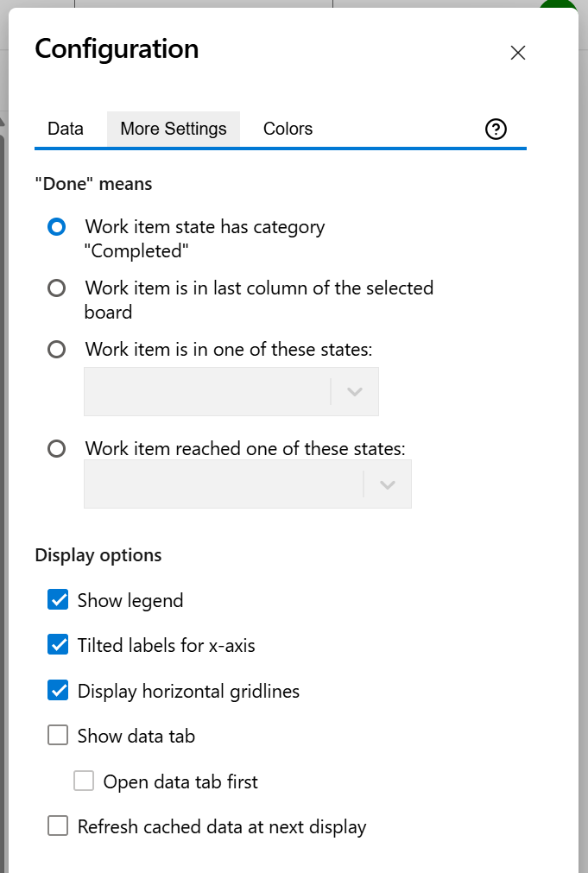Viewport: 588px width, 873px height.
Task: Select 'Work item is in one of these states'
Action: [56, 349]
